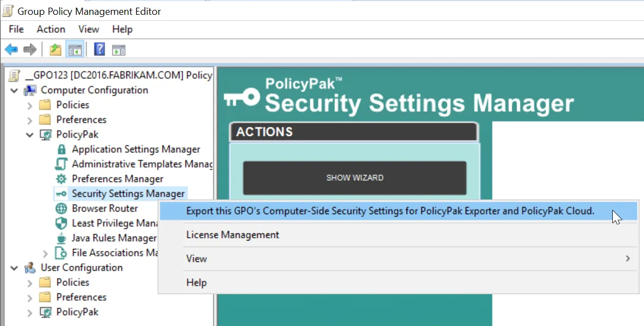Select the Preferences Manager tree label
This screenshot has width=644, height=326.
tap(118, 179)
